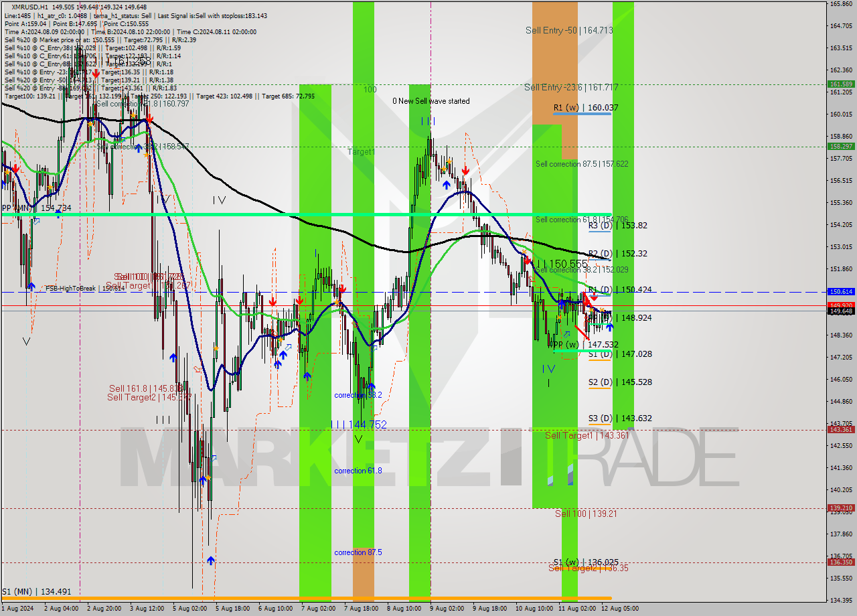Select the 'S1 (D) | 147.028' support label
The height and width of the screenshot is (616, 857).
[x=620, y=354]
